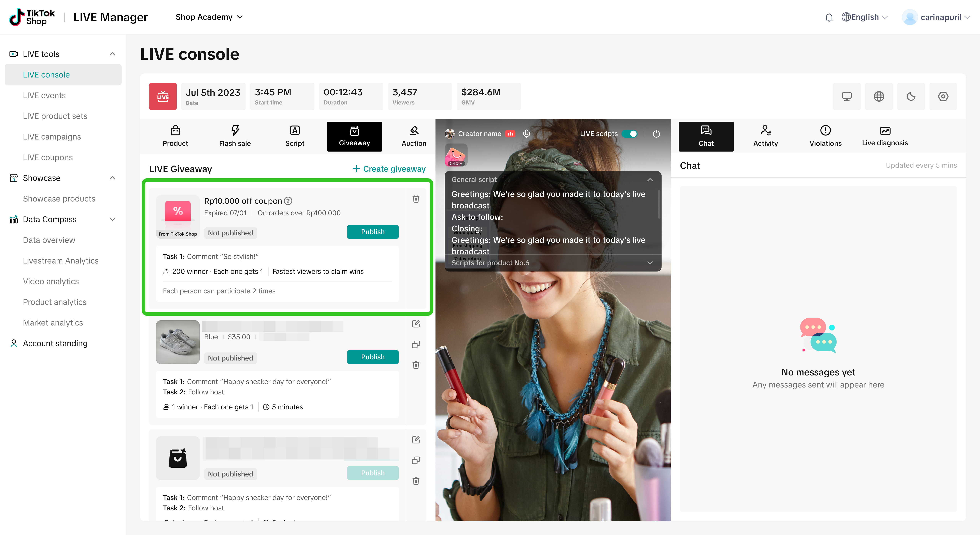The height and width of the screenshot is (535, 980).
Task: Switch to the Auction tab
Action: pos(413,136)
